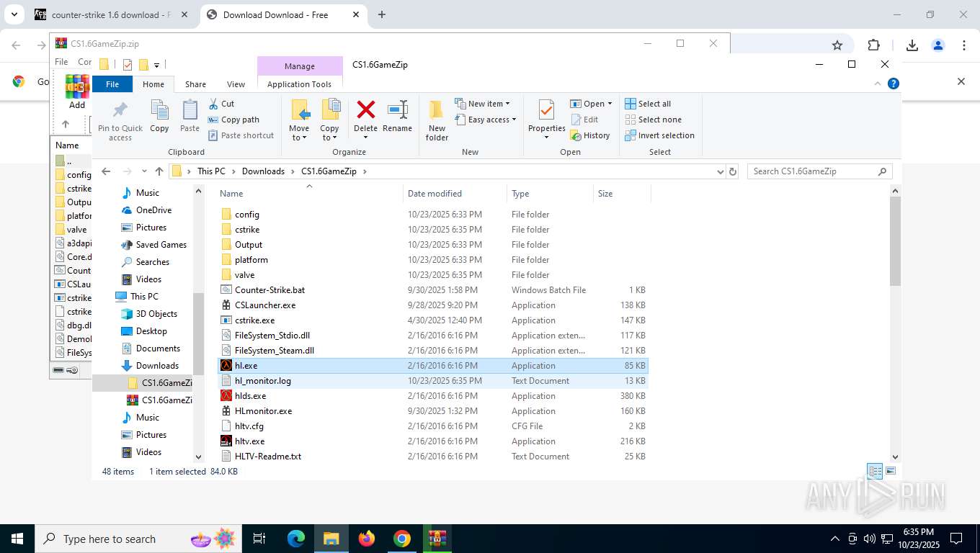
Task: Select the Home ribbon tab
Action: coord(153,84)
